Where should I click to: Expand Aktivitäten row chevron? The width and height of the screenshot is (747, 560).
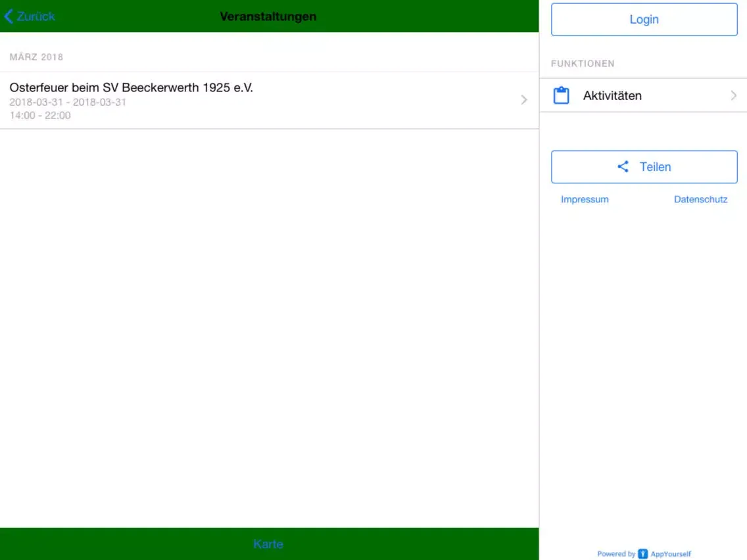click(x=734, y=95)
